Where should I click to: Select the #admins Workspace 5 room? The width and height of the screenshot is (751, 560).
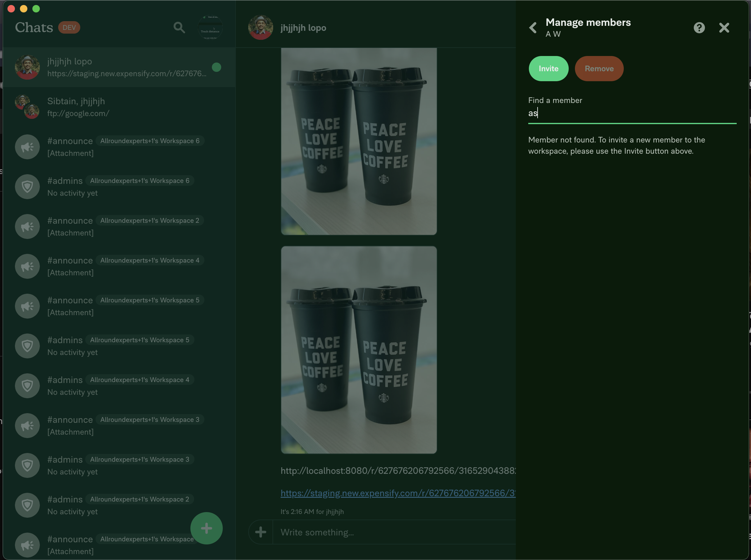click(x=119, y=346)
